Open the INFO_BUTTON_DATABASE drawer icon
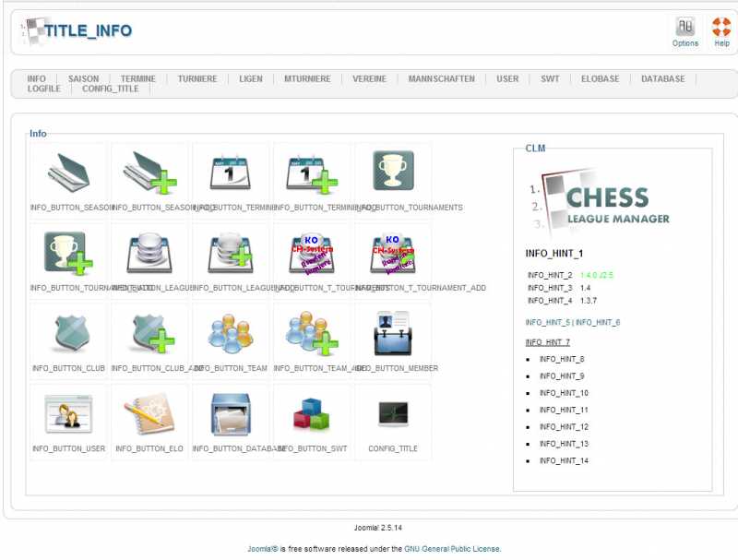The height and width of the screenshot is (560, 738). click(231, 413)
